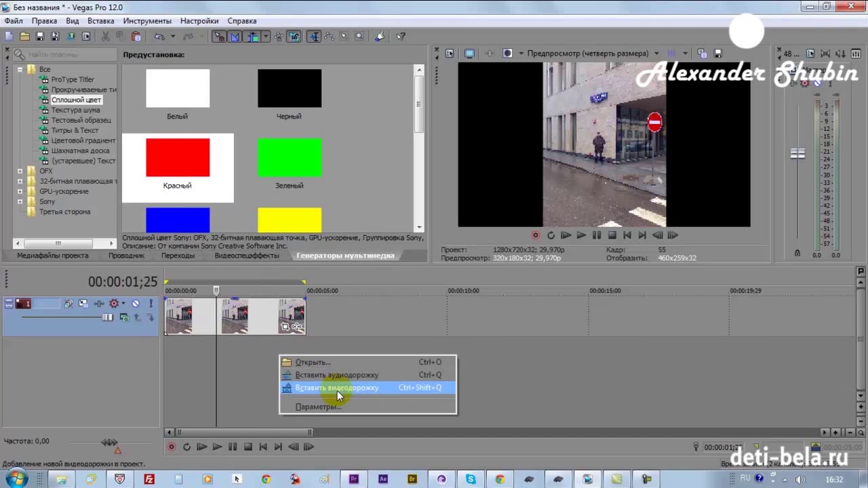Toggle loop playback in timeline transport
Screen dimensions: 868x488
pyautogui.click(x=186, y=447)
